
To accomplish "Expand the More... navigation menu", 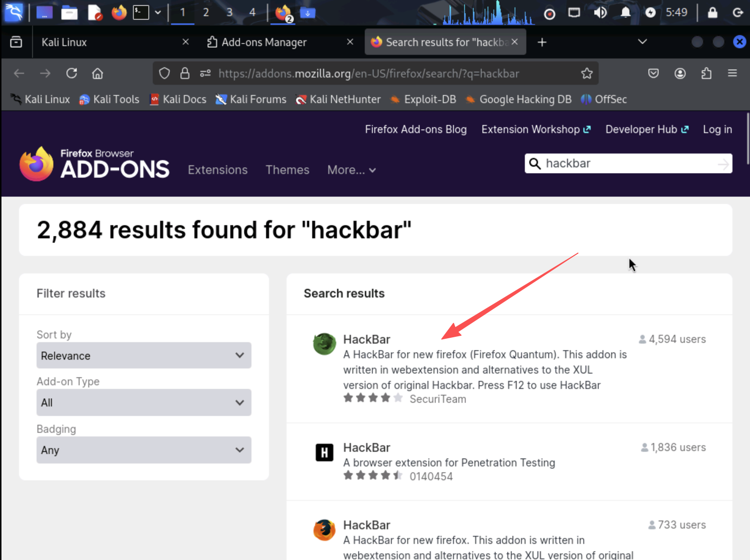I will [351, 170].
